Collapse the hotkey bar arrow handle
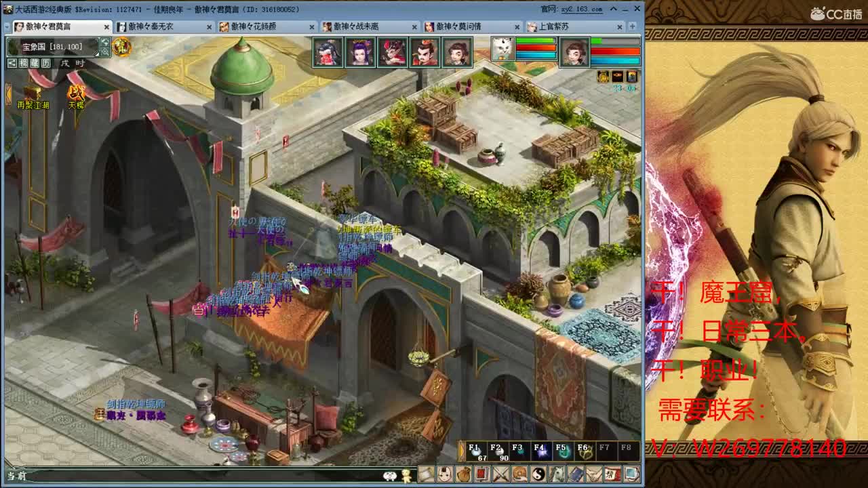Image resolution: width=868 pixels, height=488 pixels. [x=462, y=452]
